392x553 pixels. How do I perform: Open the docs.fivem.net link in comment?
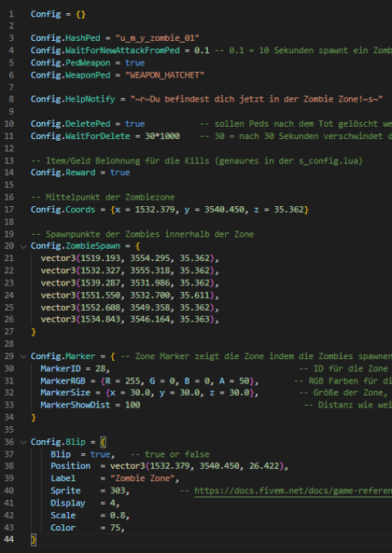[293, 491]
